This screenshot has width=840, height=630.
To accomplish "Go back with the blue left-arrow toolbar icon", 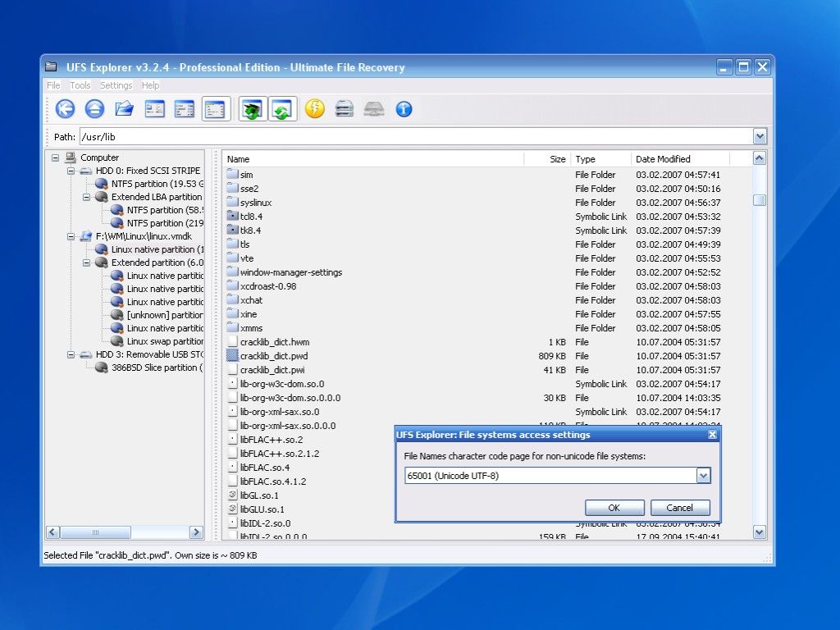I will (66, 109).
